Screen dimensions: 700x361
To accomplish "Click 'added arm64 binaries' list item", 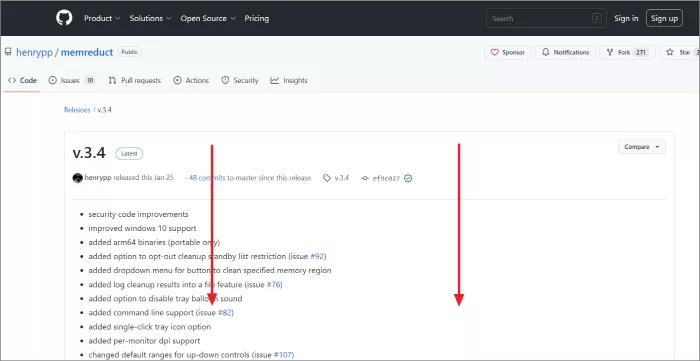I will pyautogui.click(x=154, y=242).
